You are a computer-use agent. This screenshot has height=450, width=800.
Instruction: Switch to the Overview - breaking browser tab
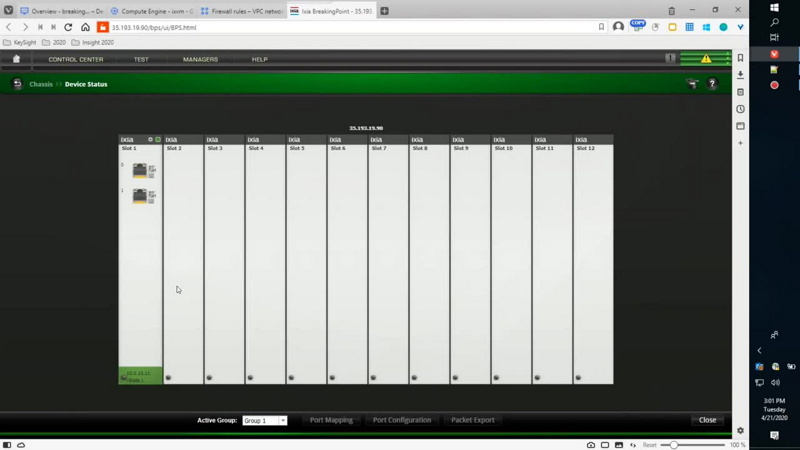coord(62,11)
